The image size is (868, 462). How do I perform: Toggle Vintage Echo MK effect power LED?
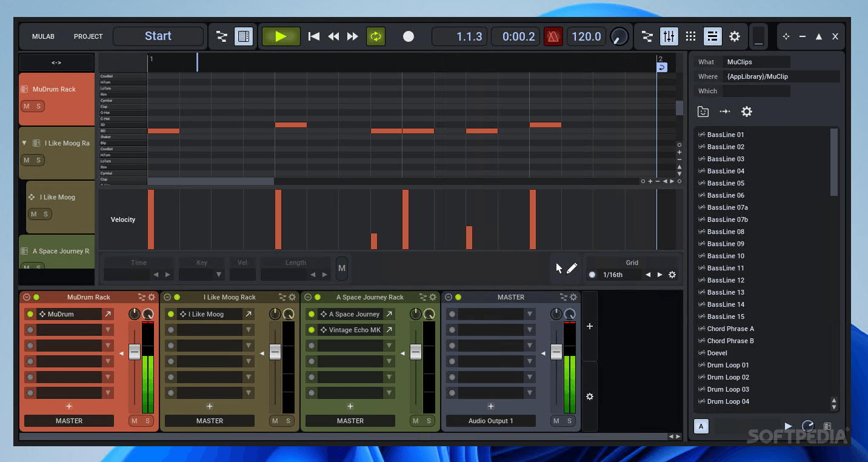point(312,330)
